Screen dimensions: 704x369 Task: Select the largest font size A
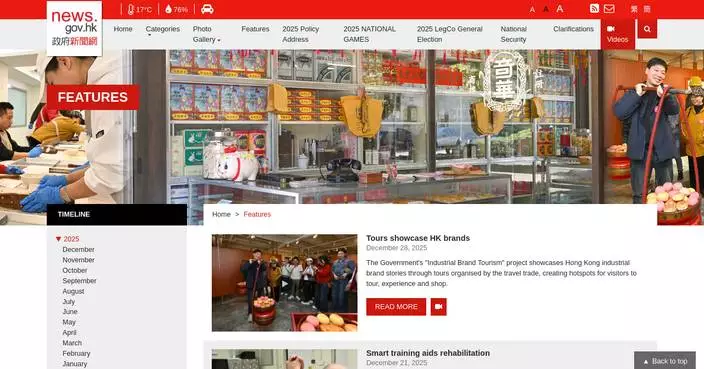(560, 9)
